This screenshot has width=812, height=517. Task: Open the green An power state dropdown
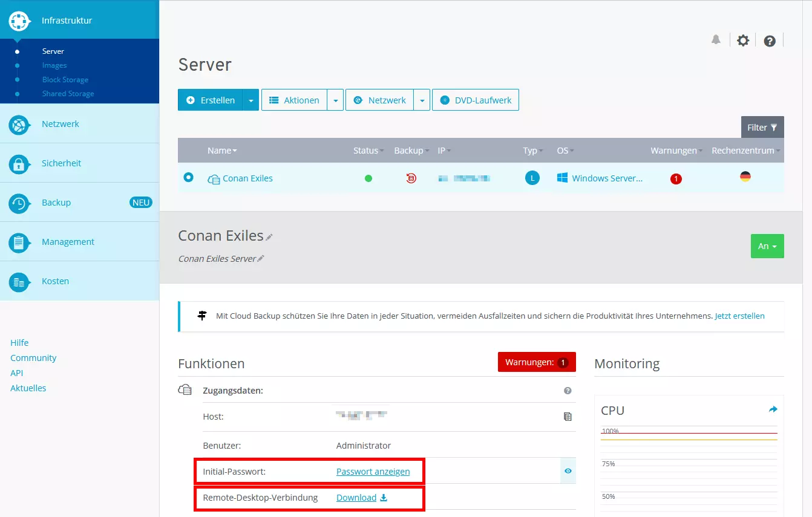(x=767, y=246)
